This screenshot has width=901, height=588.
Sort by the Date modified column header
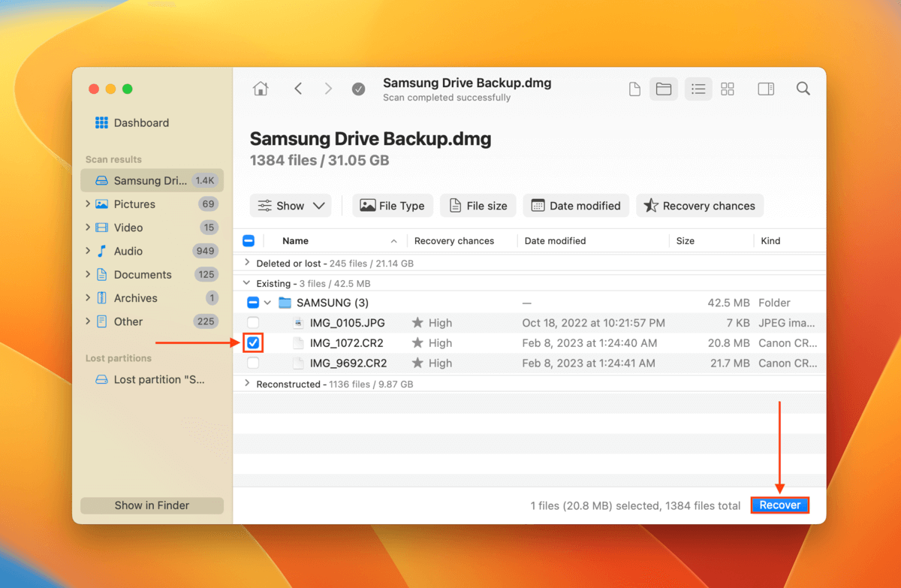click(x=555, y=241)
